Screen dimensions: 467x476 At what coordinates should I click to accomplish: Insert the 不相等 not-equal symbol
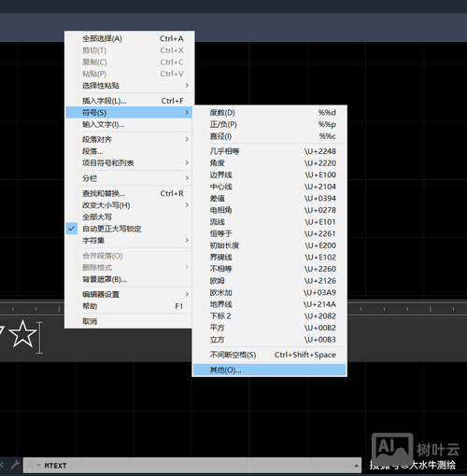pos(270,269)
